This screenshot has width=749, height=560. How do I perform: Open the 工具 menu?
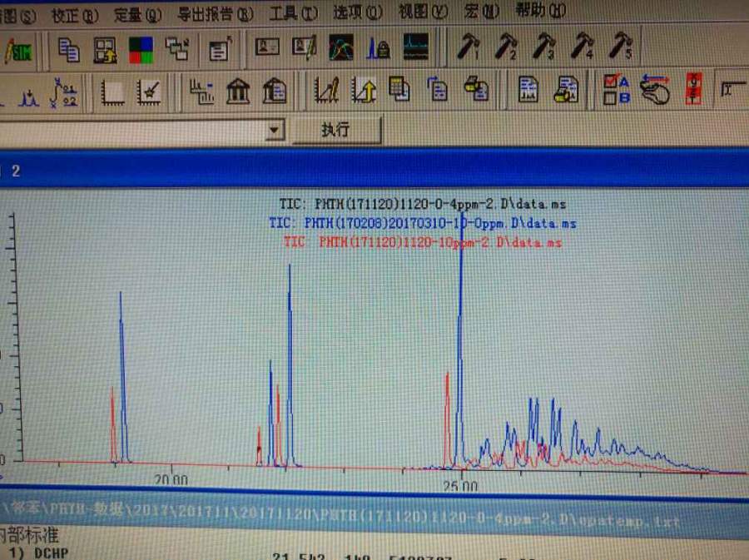(293, 13)
